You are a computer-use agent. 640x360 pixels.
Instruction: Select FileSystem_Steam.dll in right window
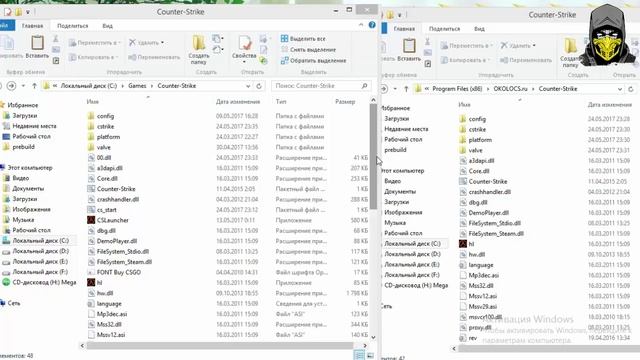coord(491,234)
